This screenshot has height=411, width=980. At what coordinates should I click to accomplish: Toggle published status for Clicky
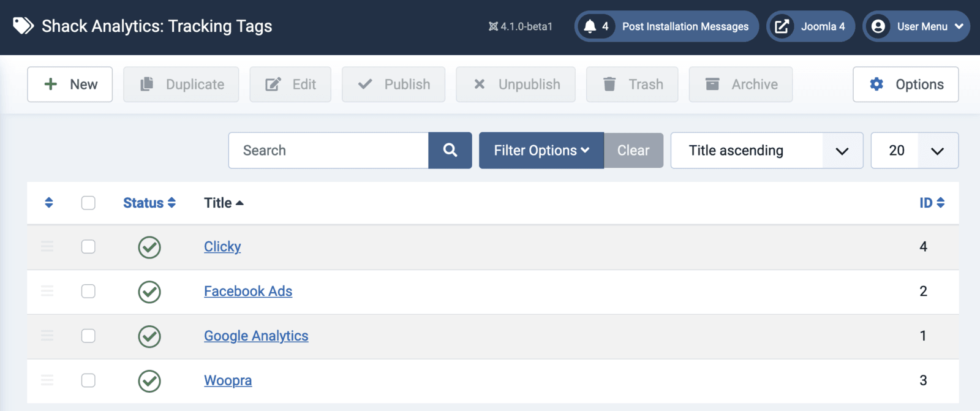[x=149, y=247]
